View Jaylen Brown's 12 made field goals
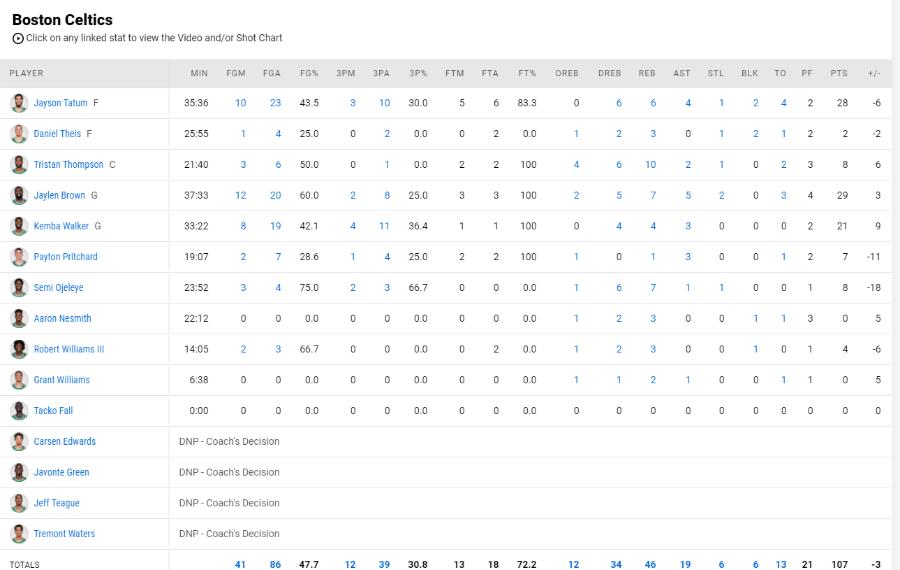Screen dimensions: 900x570 pos(240,195)
